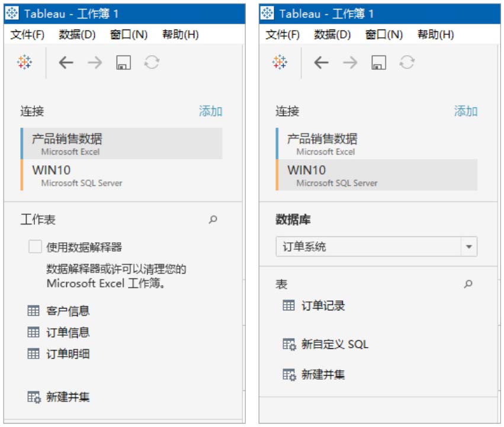Click the refresh icon in the left window

coord(152,62)
